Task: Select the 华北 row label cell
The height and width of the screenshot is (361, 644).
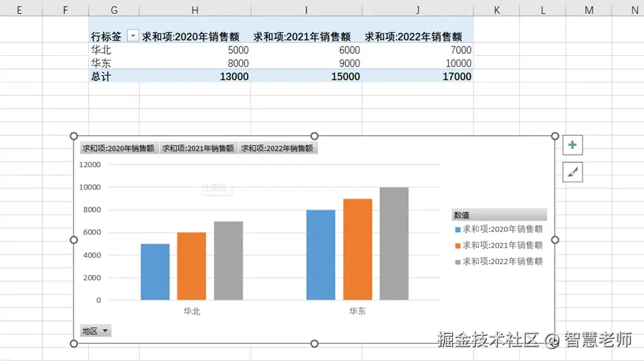Action: tap(114, 50)
